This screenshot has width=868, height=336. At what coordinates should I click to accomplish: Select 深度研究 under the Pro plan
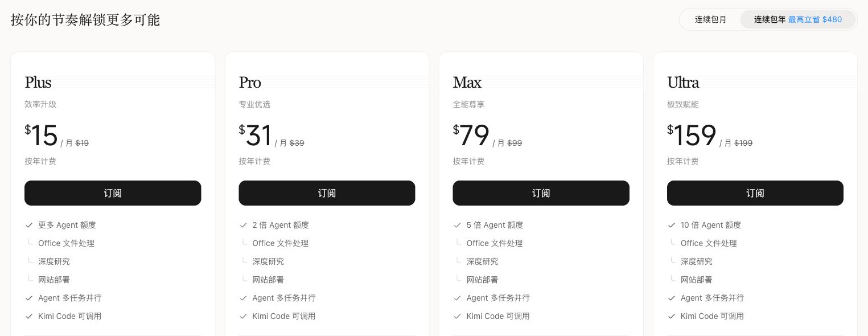pos(268,261)
